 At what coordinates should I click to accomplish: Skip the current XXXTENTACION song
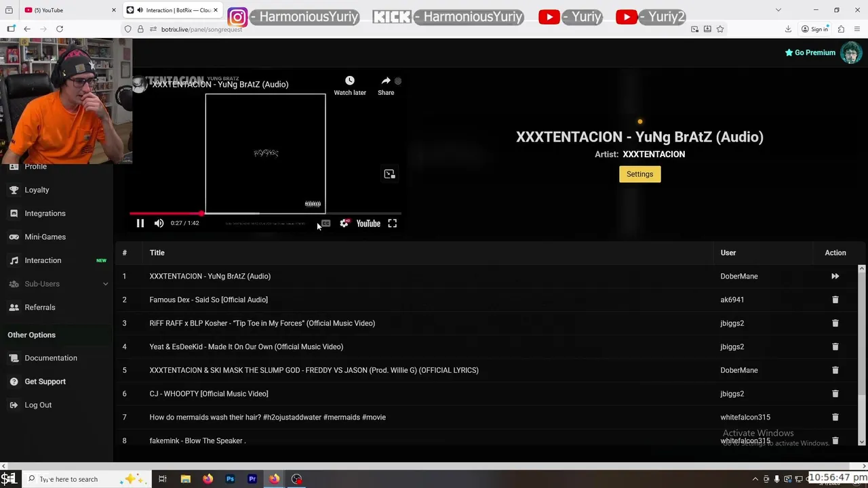coord(835,276)
